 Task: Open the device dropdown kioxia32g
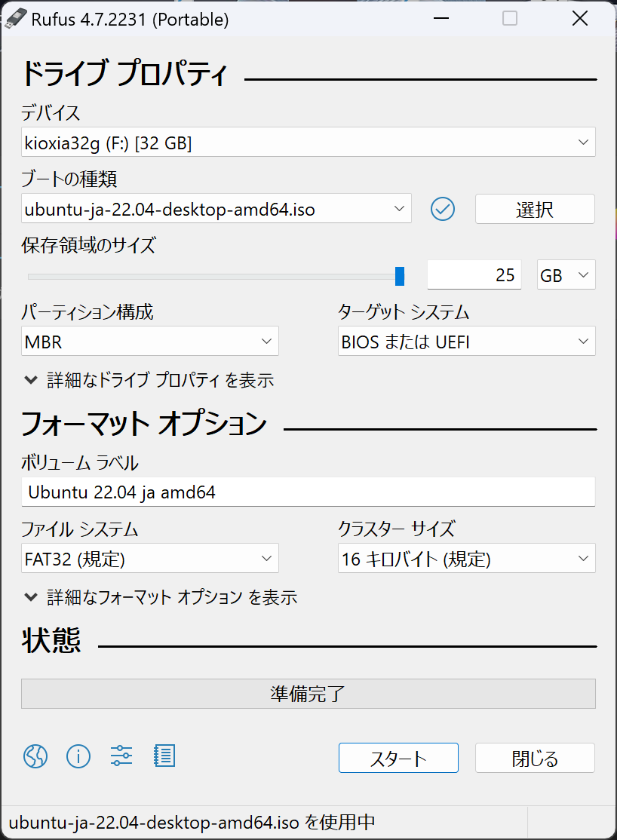(308, 143)
